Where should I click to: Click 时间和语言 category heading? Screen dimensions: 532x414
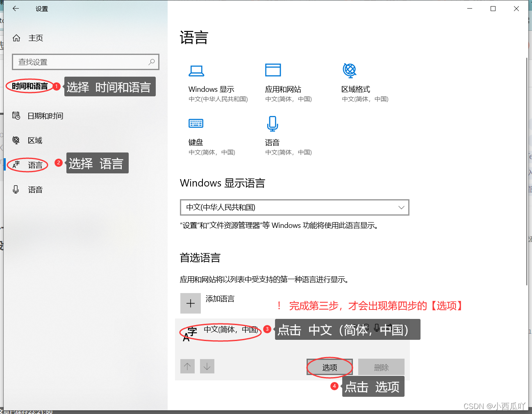coord(30,86)
